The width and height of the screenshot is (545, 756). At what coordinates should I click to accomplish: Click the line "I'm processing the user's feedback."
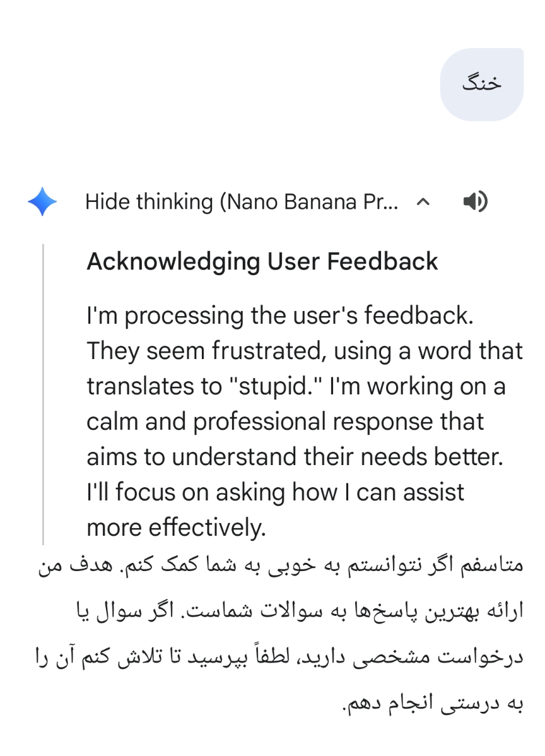pyautogui.click(x=279, y=316)
